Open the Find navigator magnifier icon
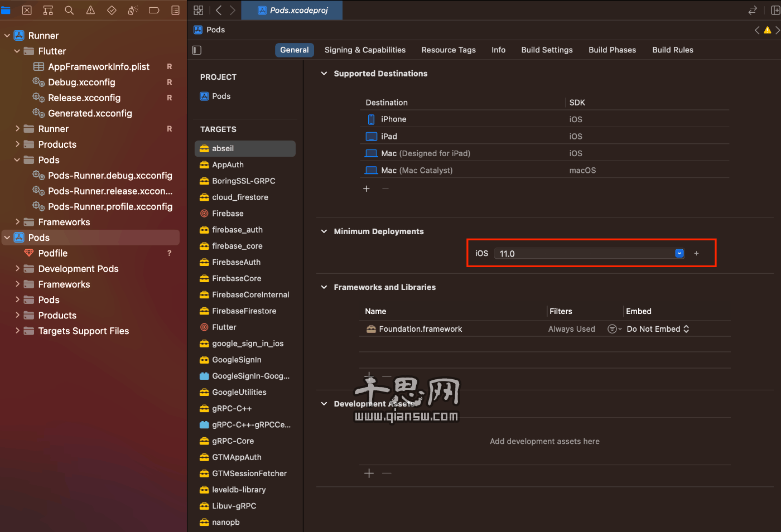781x532 pixels. (69, 10)
